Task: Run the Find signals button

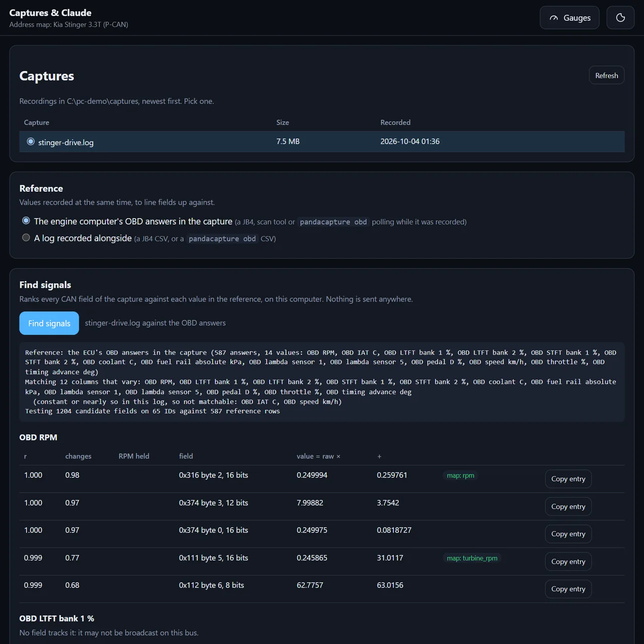Action: (x=49, y=323)
